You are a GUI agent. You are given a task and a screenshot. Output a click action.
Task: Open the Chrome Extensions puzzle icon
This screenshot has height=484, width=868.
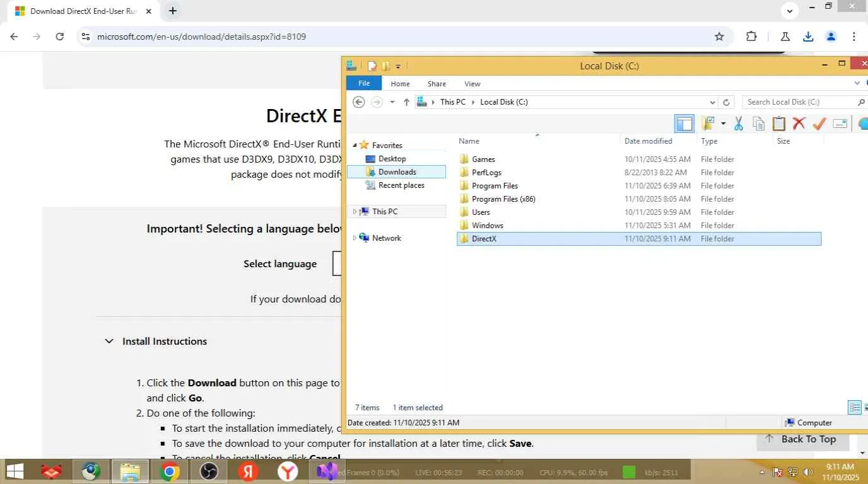[x=751, y=37]
